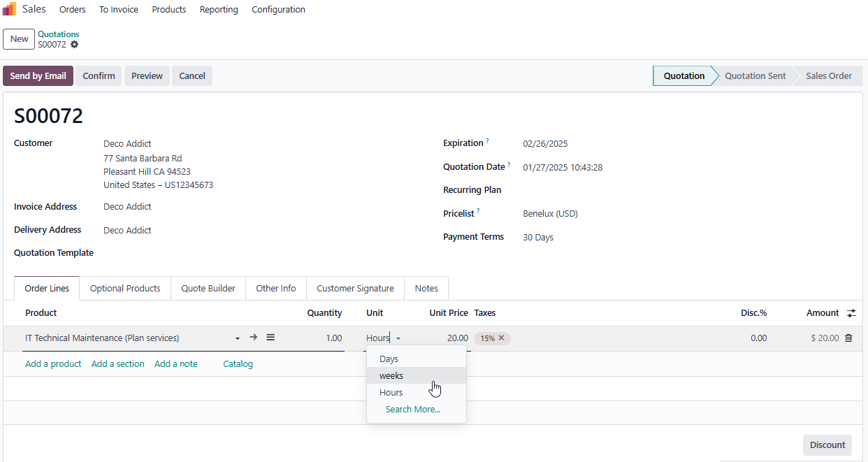Viewport: 868px width, 462px height.
Task: Click Search More in unit list
Action: [x=413, y=410]
